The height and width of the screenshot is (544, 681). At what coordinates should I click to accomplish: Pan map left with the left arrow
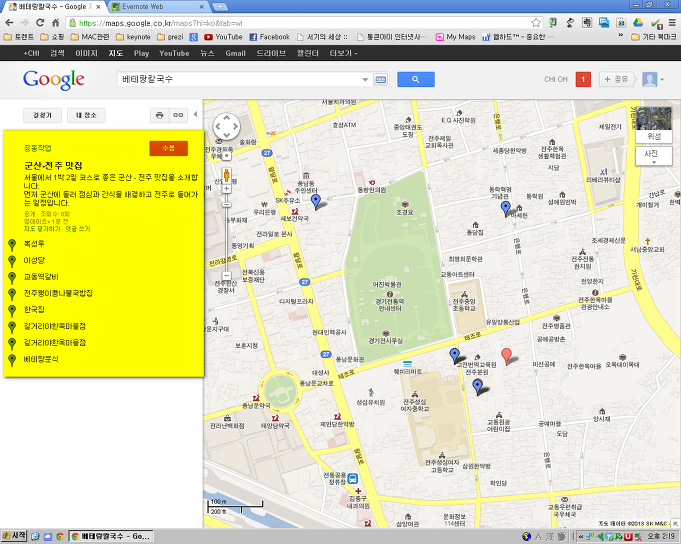pyautogui.click(x=218, y=127)
